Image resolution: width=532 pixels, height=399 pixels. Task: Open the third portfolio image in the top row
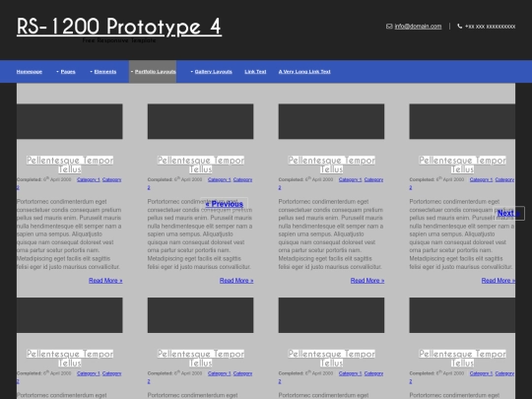tap(331, 121)
